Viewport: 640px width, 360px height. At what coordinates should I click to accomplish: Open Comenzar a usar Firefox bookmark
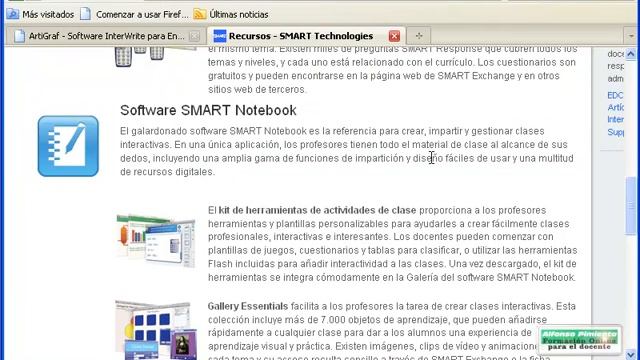pos(134,14)
